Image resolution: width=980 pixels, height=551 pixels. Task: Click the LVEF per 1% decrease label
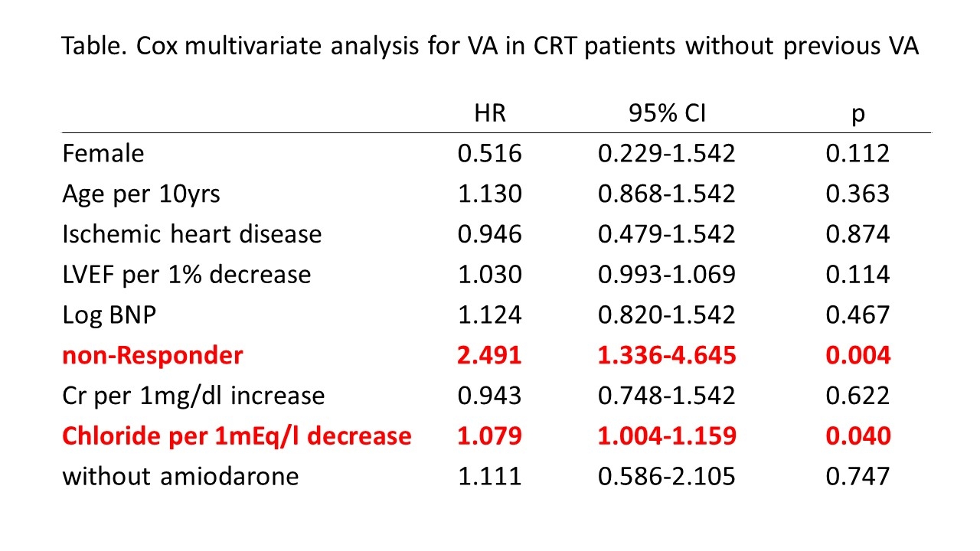186,274
